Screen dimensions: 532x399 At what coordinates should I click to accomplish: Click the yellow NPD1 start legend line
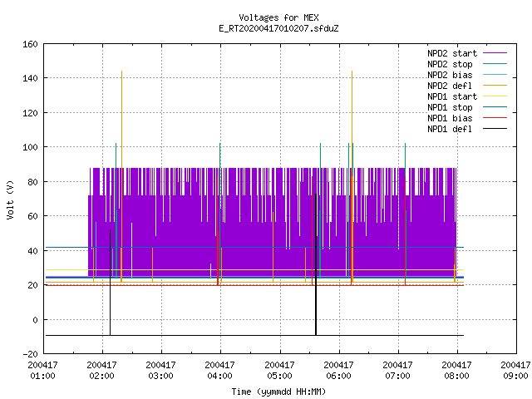[495, 96]
